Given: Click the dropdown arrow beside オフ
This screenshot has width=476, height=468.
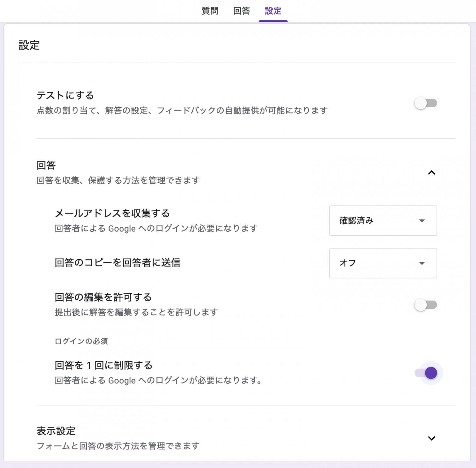Looking at the screenshot, I should [422, 263].
